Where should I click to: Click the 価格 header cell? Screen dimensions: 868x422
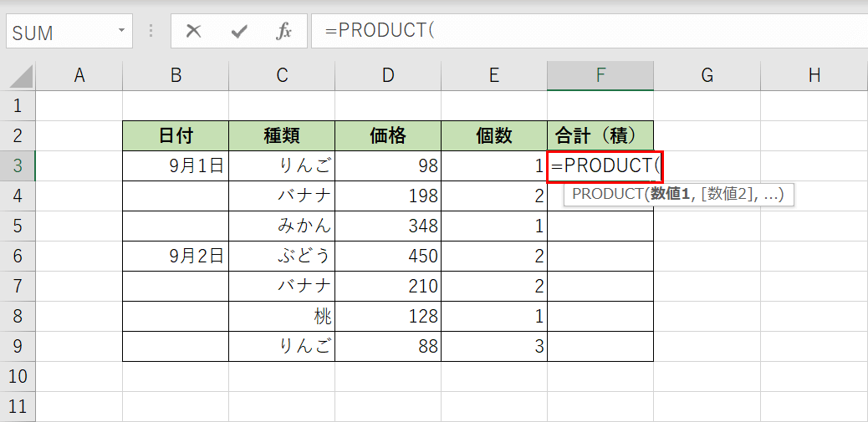point(388,135)
